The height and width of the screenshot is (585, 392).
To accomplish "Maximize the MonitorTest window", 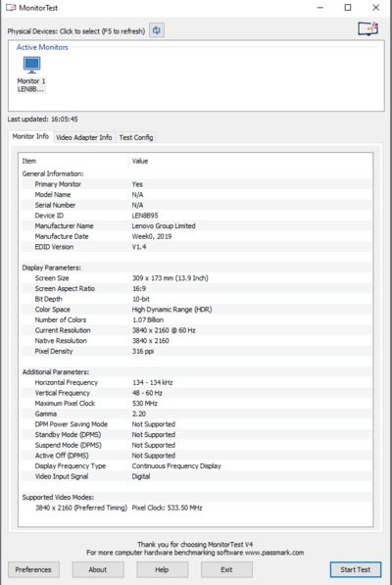I will tap(348, 8).
